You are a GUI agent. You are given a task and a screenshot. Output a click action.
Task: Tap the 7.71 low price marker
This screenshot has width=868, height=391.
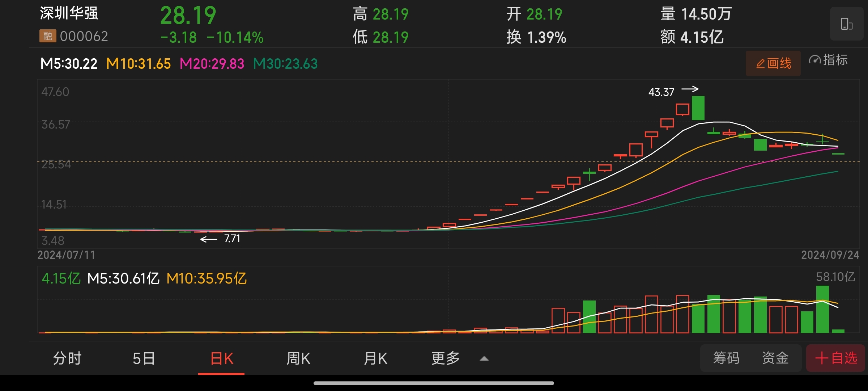pos(232,239)
